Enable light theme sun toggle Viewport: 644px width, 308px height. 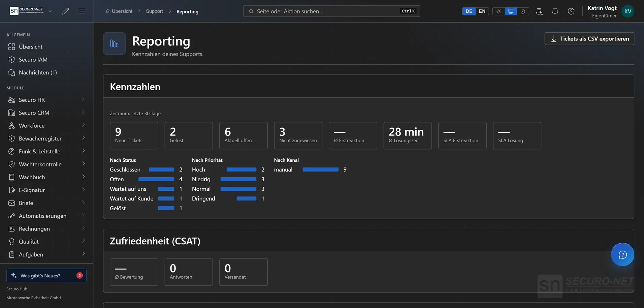[x=498, y=11]
